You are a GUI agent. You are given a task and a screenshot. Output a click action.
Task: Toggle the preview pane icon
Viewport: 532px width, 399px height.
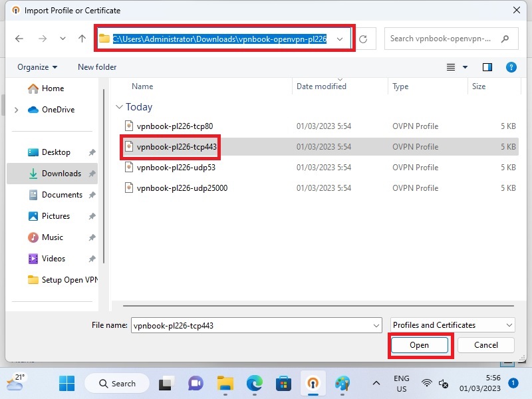click(x=487, y=67)
